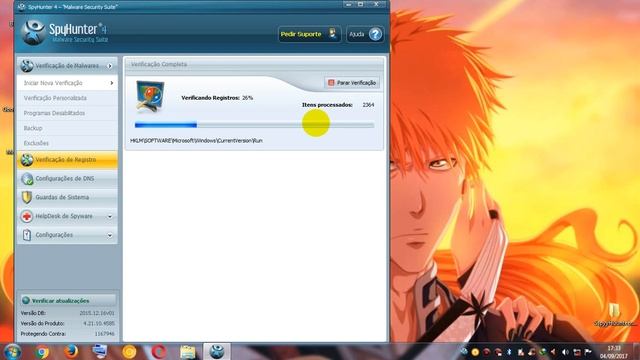Open Windows Explorer folder in taskbar
This screenshot has height=360, width=640.
tap(187, 352)
